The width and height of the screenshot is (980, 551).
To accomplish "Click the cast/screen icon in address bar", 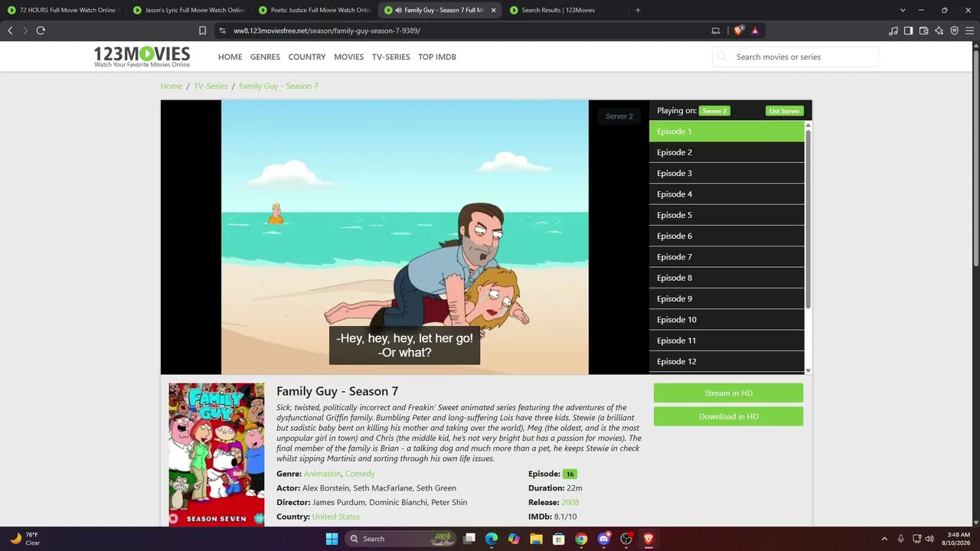I will click(716, 31).
